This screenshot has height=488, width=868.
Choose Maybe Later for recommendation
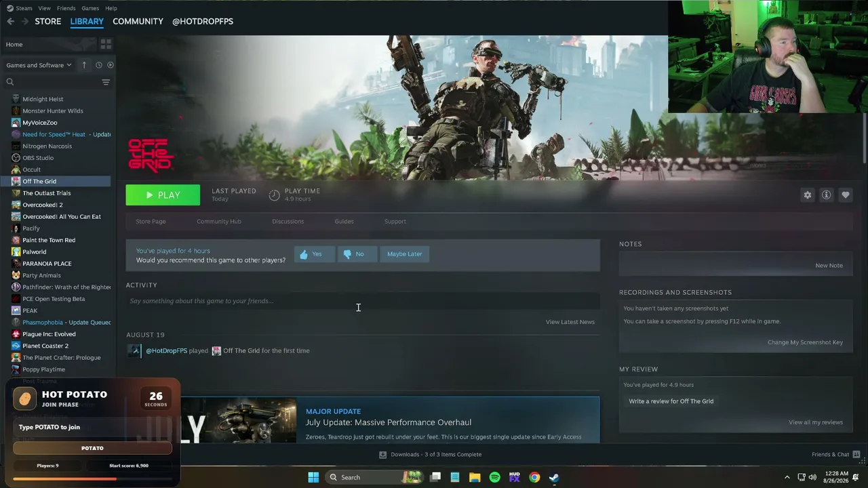tap(404, 254)
